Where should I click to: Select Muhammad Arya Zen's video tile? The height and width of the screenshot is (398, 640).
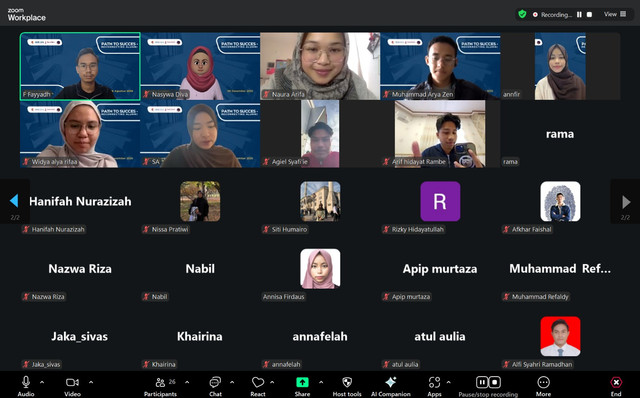tap(440, 66)
